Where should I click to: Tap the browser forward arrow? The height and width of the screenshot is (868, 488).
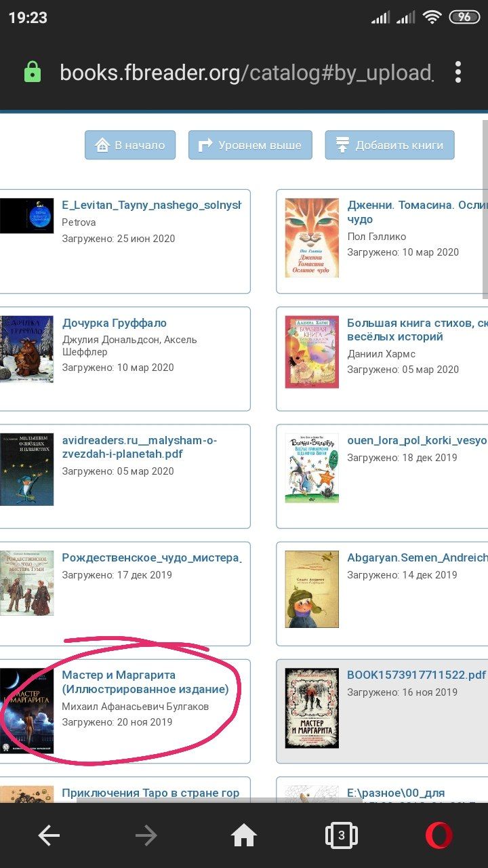[146, 835]
